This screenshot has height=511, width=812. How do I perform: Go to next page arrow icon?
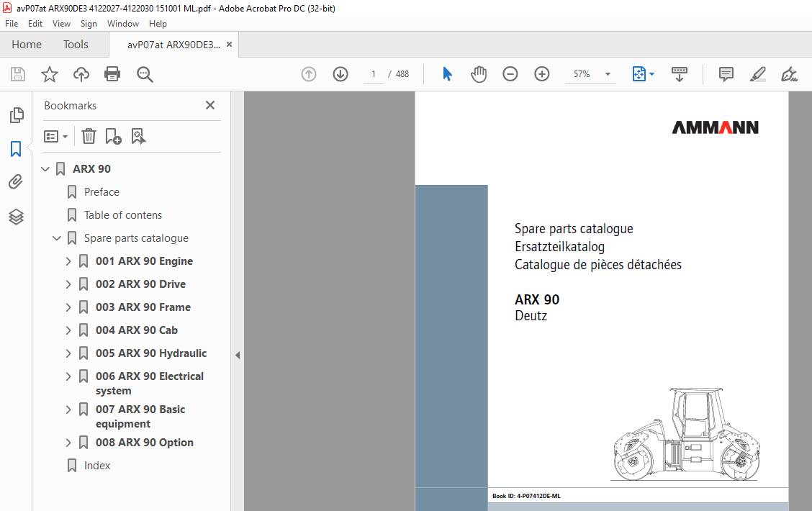click(x=340, y=74)
